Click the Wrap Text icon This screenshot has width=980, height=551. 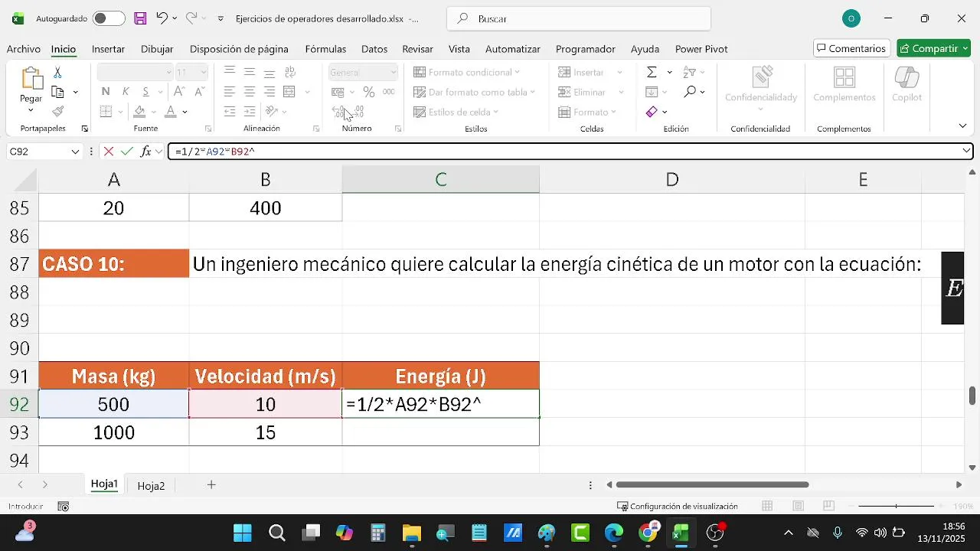[x=290, y=72]
